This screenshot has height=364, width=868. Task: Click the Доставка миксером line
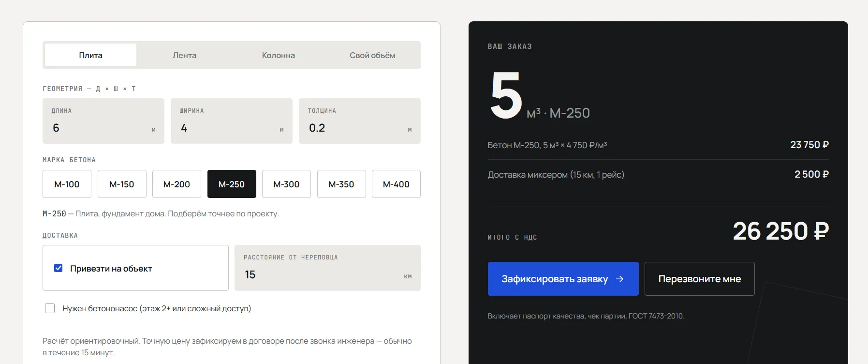coord(556,175)
